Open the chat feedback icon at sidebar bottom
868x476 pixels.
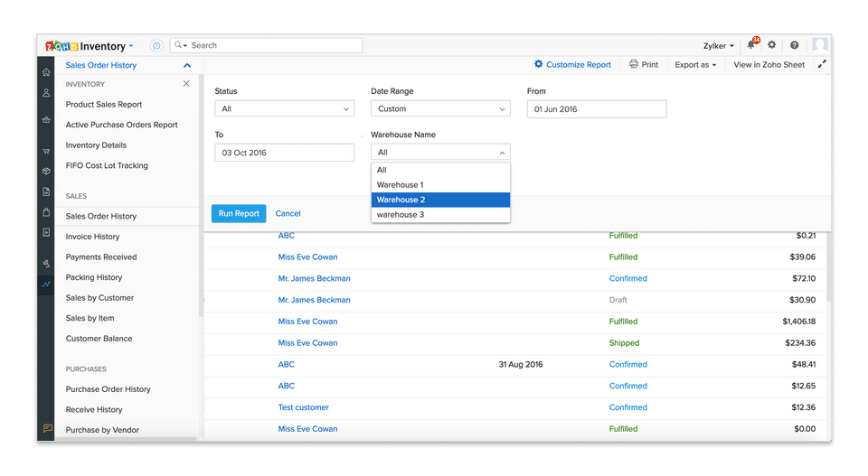point(47,428)
